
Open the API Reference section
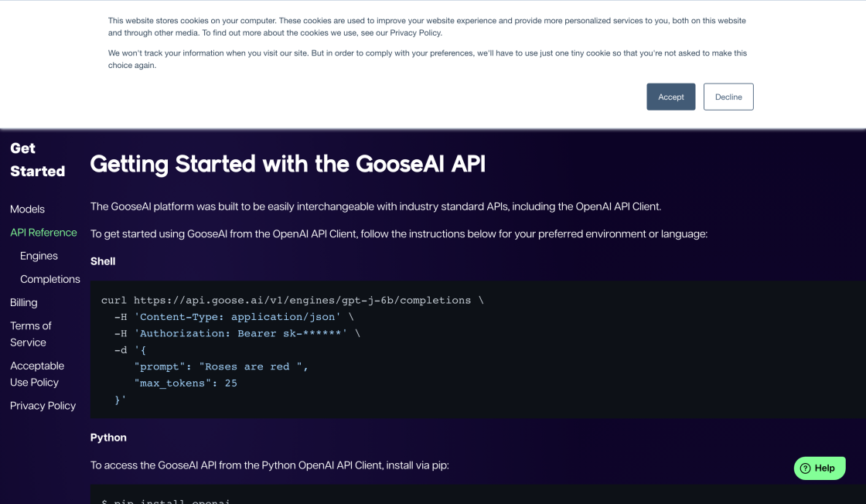(43, 232)
